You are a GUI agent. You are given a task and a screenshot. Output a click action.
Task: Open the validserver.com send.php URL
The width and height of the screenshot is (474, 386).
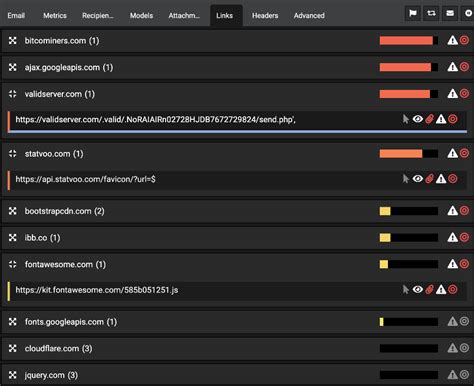pos(156,119)
